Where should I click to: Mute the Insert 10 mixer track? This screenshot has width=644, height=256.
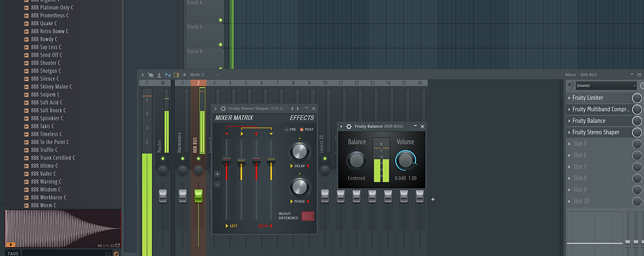(x=325, y=159)
